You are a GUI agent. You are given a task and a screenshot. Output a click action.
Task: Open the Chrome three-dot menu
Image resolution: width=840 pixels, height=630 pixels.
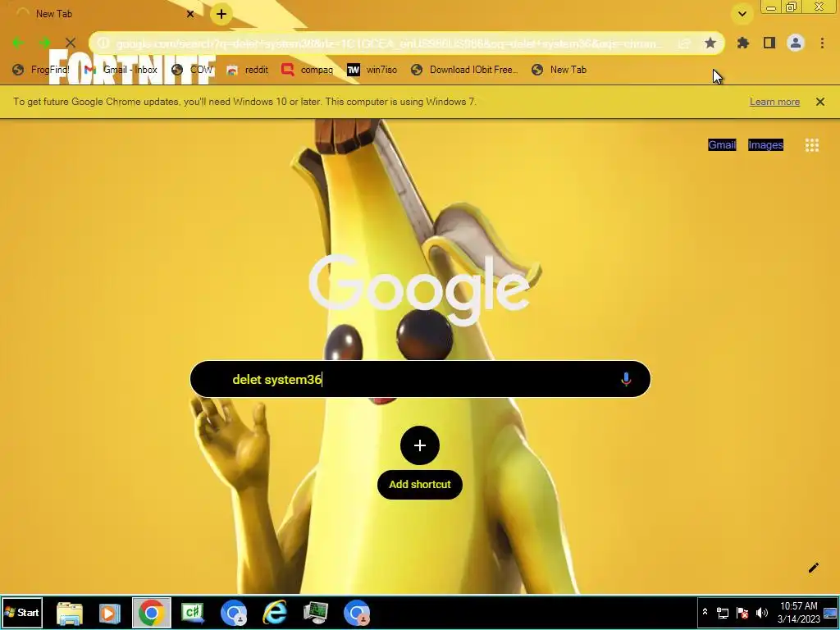coord(822,43)
